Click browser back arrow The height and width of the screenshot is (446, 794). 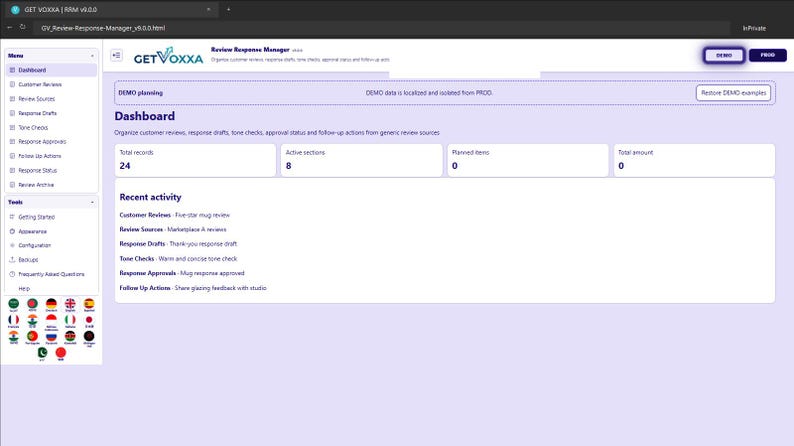[x=10, y=27]
